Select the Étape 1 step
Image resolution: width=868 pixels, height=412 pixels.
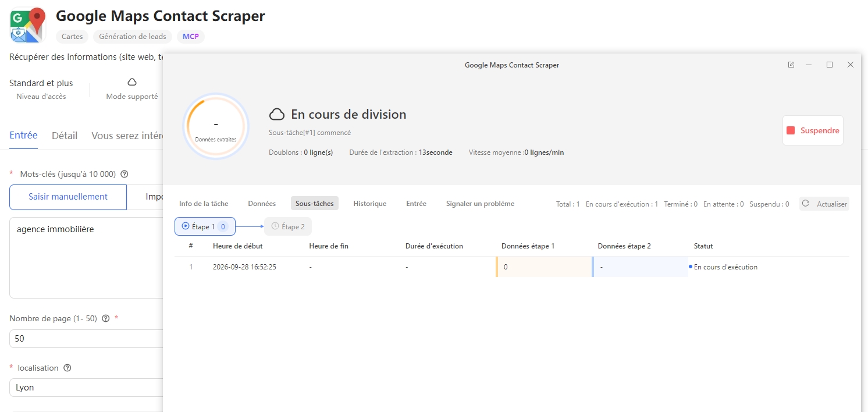pos(205,226)
